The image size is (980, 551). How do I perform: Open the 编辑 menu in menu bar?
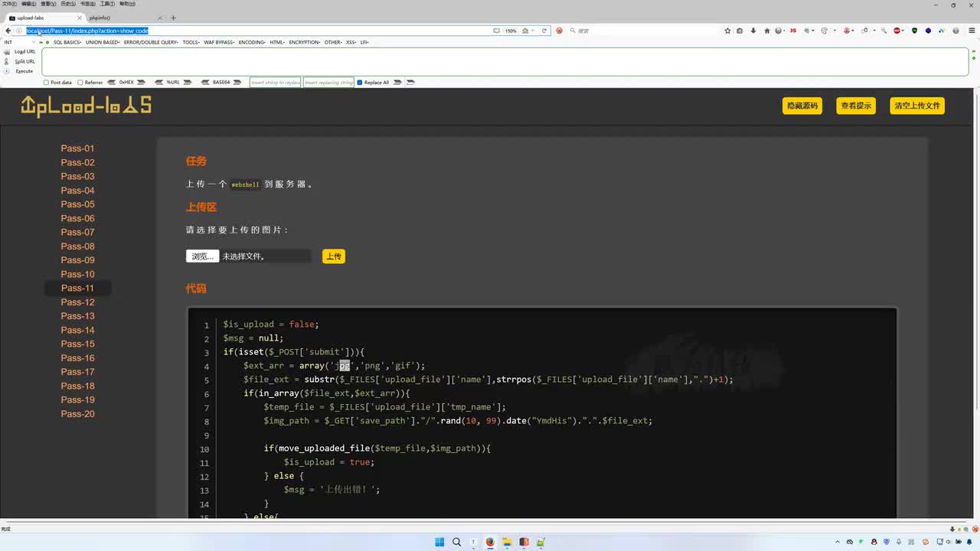(x=28, y=4)
